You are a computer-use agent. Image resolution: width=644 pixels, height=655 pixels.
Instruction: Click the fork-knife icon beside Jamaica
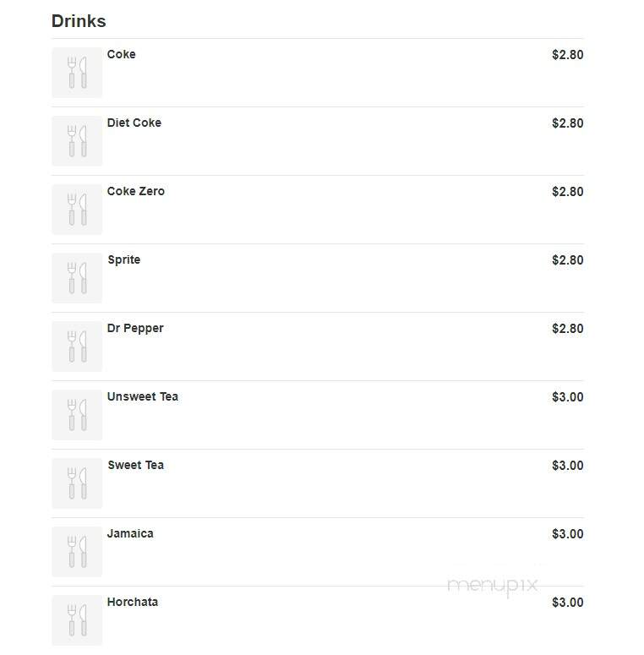coord(77,552)
